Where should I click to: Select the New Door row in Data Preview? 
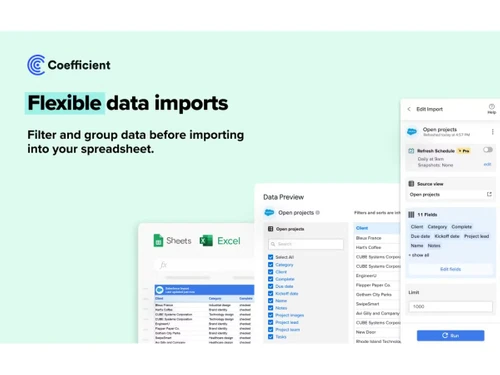(x=377, y=332)
